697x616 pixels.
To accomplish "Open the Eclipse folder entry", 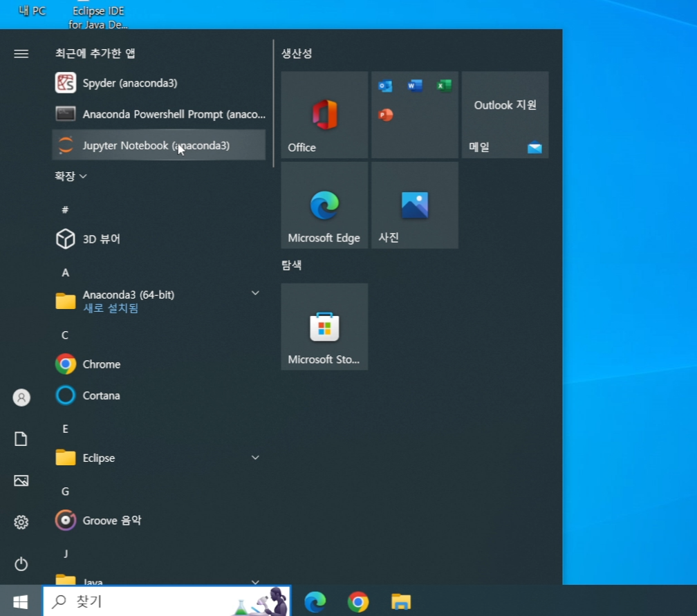I will click(159, 458).
